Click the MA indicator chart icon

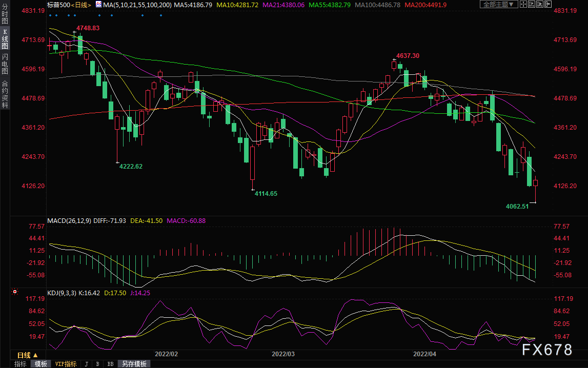coord(98,5)
